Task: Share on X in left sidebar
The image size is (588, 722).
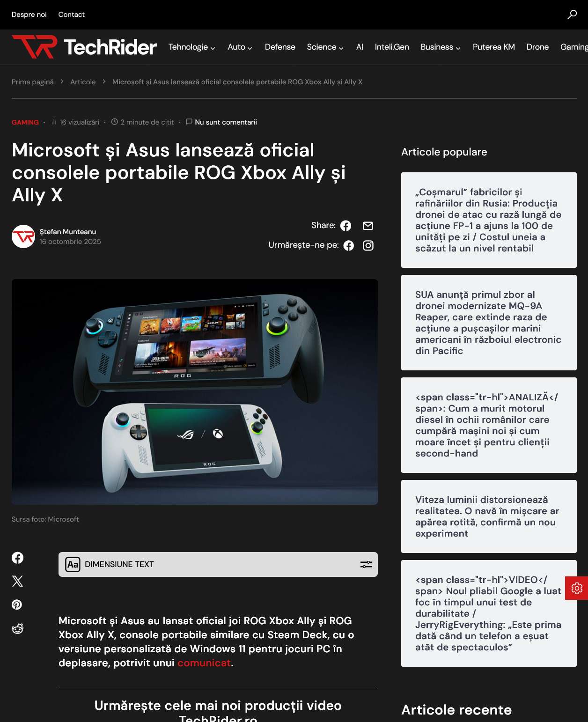Action: pyautogui.click(x=17, y=581)
